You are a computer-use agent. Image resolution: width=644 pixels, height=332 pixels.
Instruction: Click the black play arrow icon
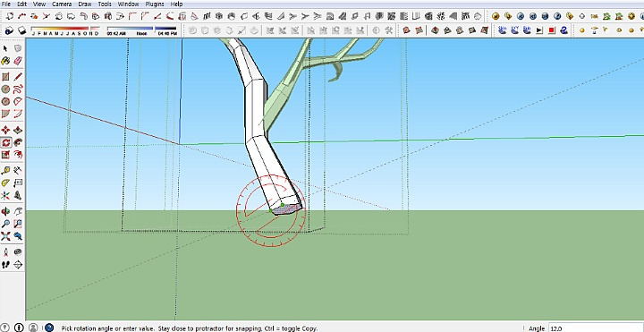point(539,30)
